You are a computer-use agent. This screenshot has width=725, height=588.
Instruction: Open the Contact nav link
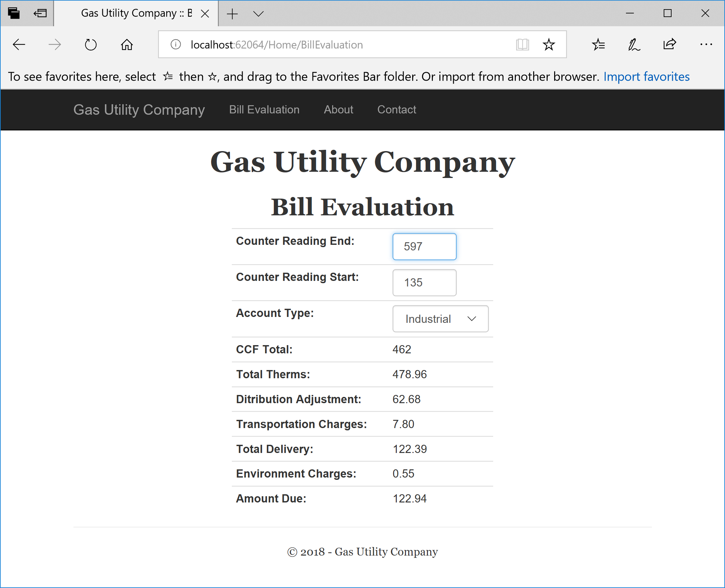click(x=397, y=110)
